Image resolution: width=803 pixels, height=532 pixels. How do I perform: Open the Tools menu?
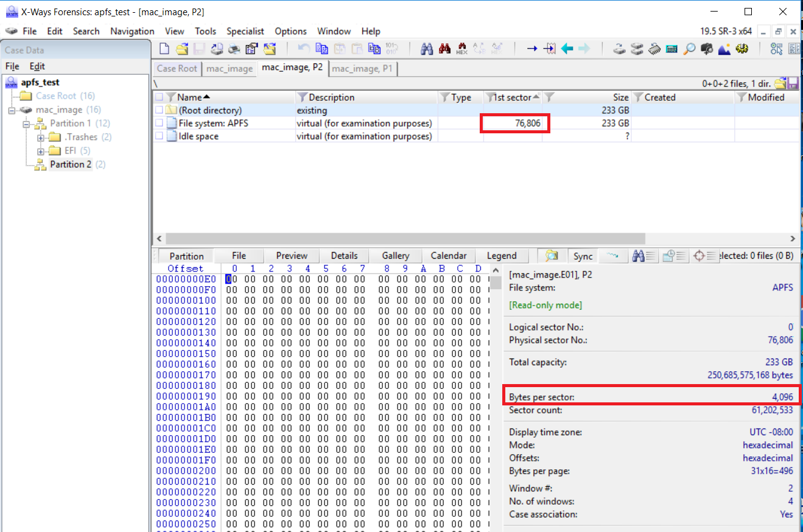[x=206, y=31]
